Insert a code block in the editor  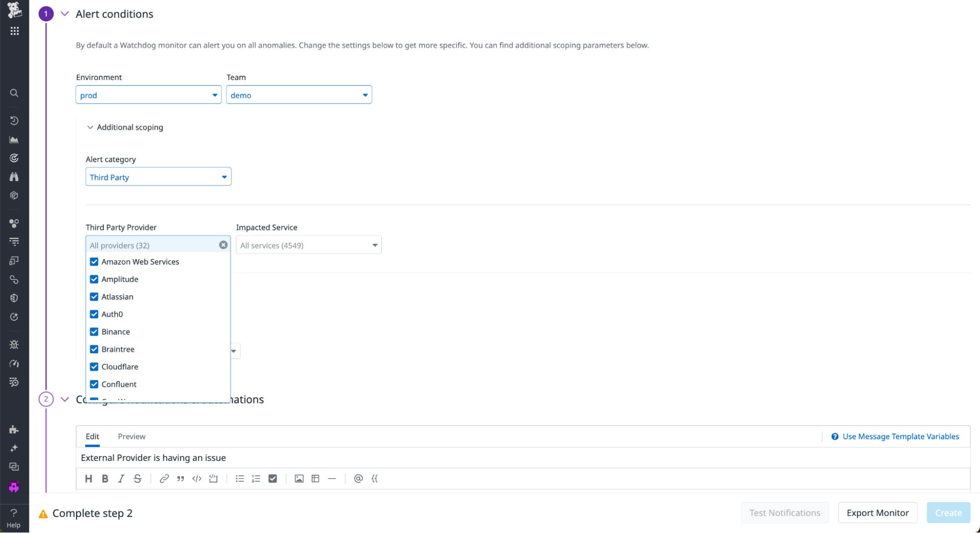click(x=197, y=479)
